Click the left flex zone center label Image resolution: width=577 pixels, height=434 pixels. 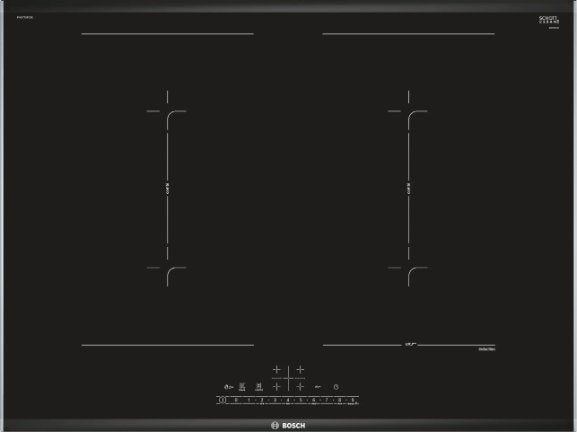tap(167, 188)
